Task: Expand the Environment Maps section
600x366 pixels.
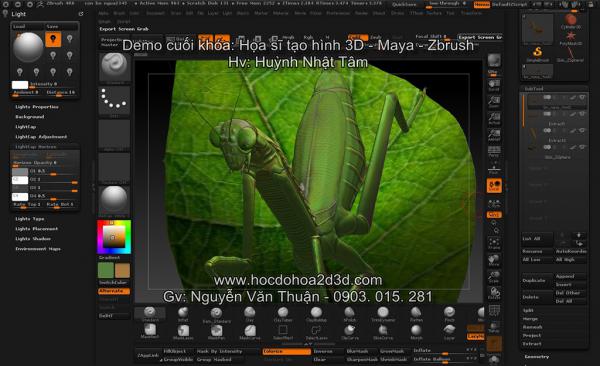Action: (38, 249)
